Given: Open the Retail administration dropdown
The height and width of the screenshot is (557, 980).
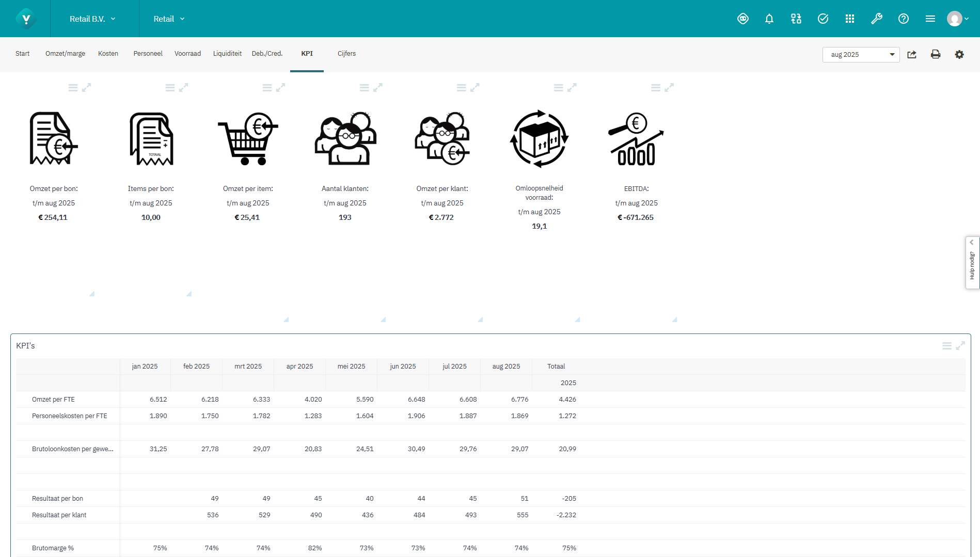Looking at the screenshot, I should click(x=168, y=19).
